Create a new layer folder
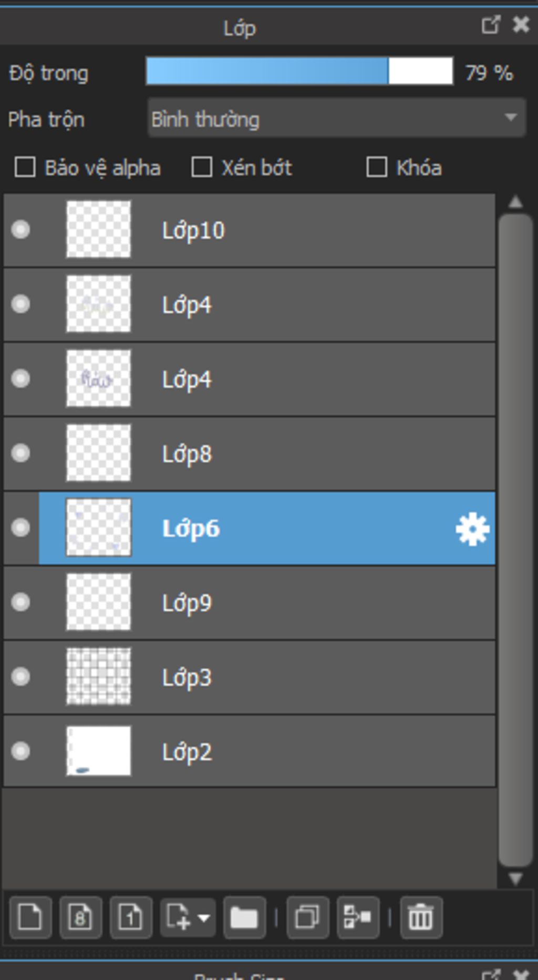Viewport: 538px width, 980px height. point(244,917)
